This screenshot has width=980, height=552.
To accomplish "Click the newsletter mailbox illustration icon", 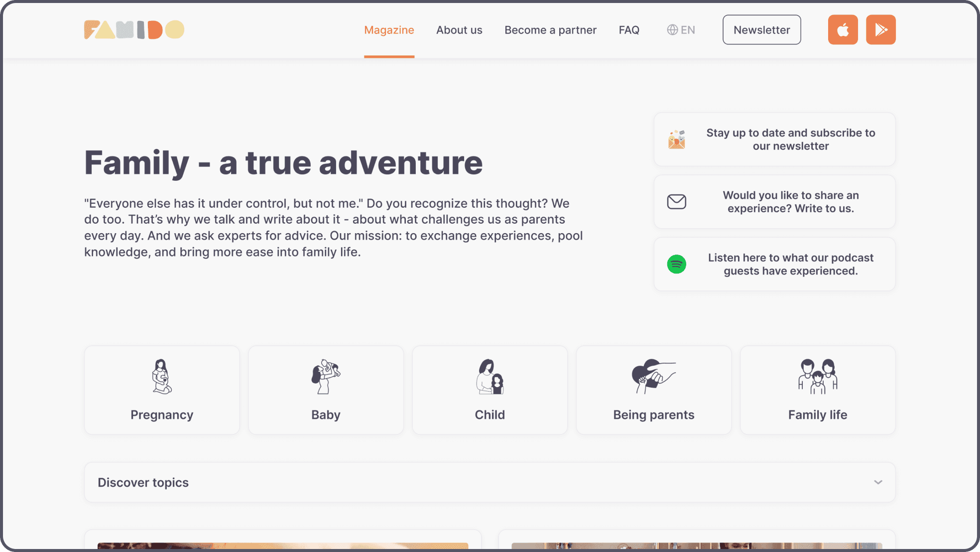I will (676, 139).
